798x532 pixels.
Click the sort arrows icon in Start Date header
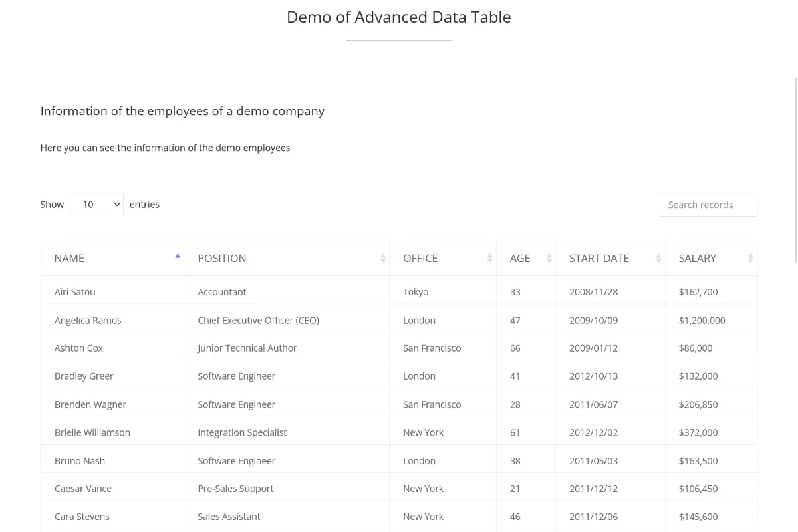click(x=659, y=258)
